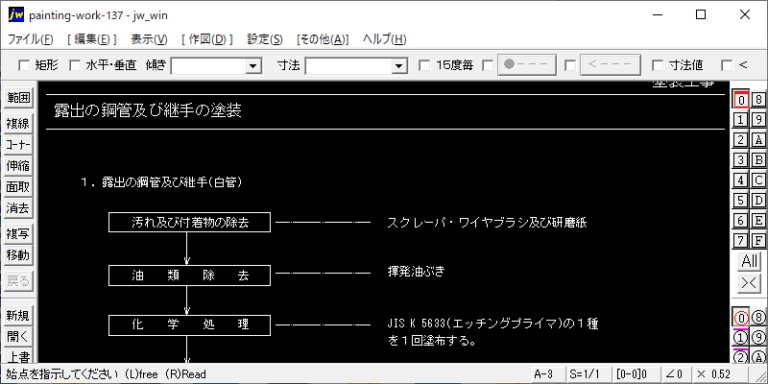This screenshot has height=384, width=768.
Task: Open the 作図(D) menu
Action: [207, 39]
